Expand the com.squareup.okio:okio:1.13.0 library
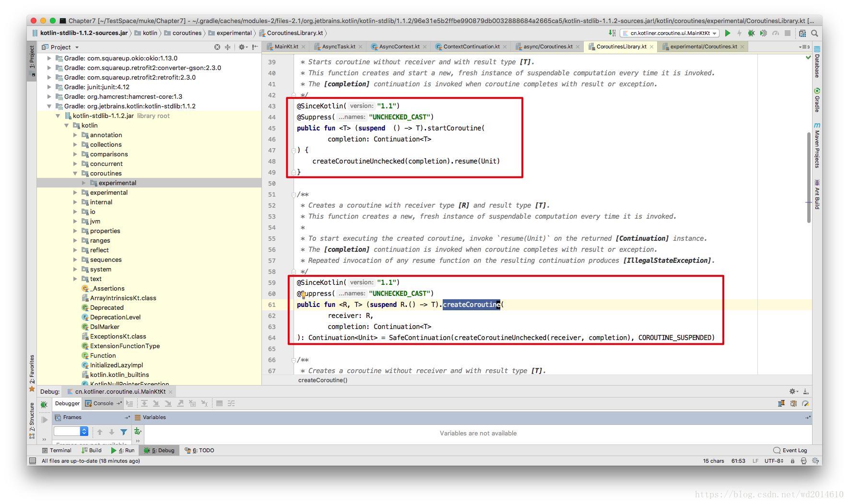The image size is (849, 504). point(49,59)
